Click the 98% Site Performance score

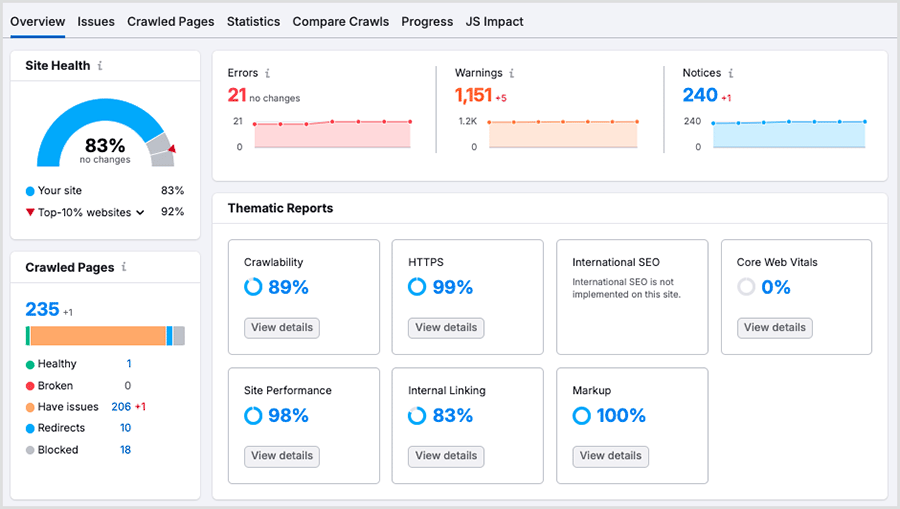[288, 415]
